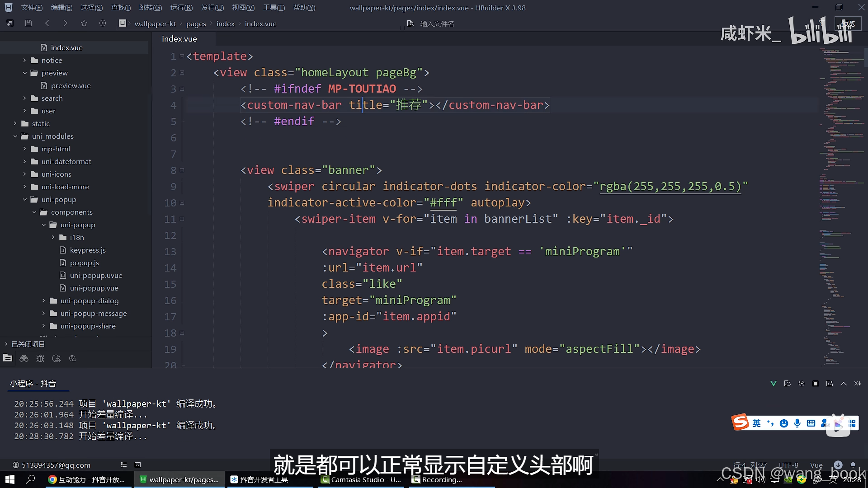Image resolution: width=868 pixels, height=488 pixels.
Task: Click the status bar outline list icon
Action: (x=124, y=465)
